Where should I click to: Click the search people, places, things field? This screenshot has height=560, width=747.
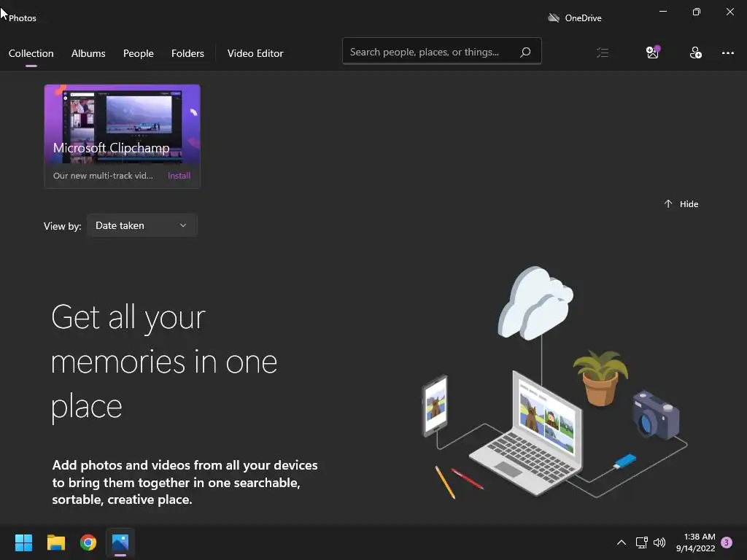click(441, 52)
